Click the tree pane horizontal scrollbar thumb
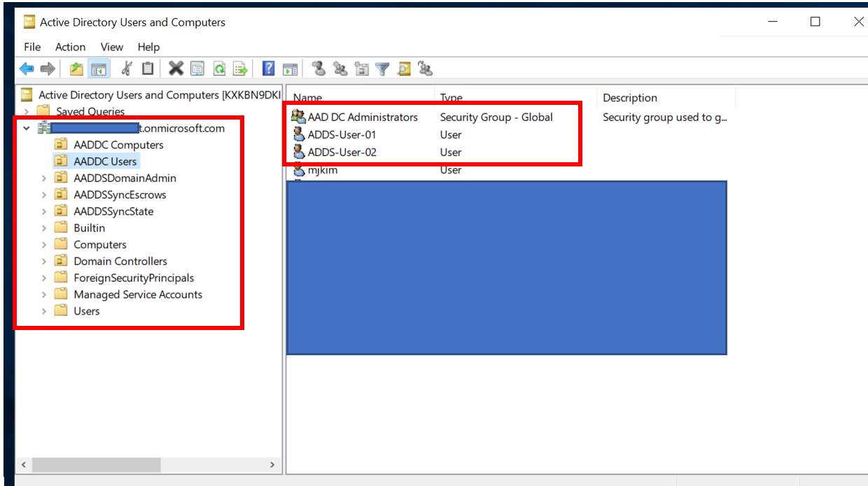This screenshot has height=486, width=868. coord(96,465)
